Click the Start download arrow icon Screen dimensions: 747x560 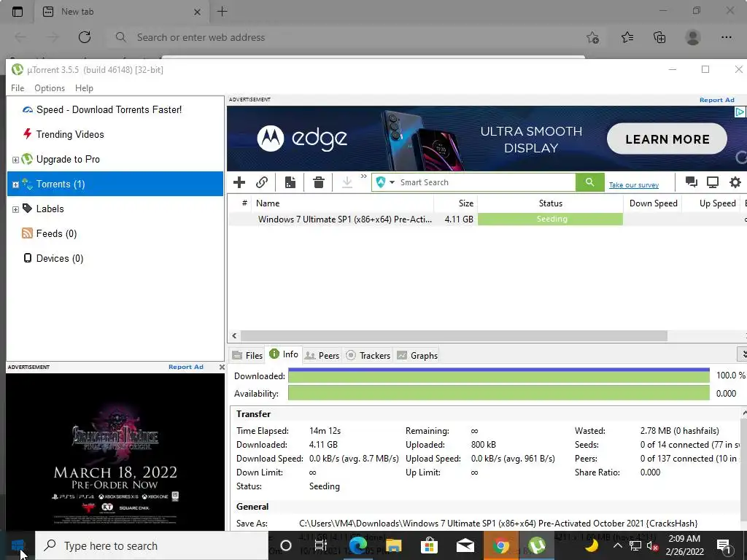pos(347,182)
